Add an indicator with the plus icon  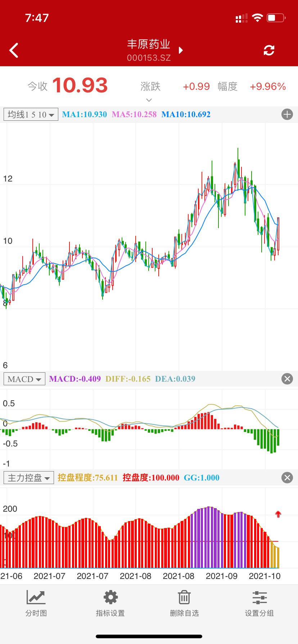click(287, 115)
